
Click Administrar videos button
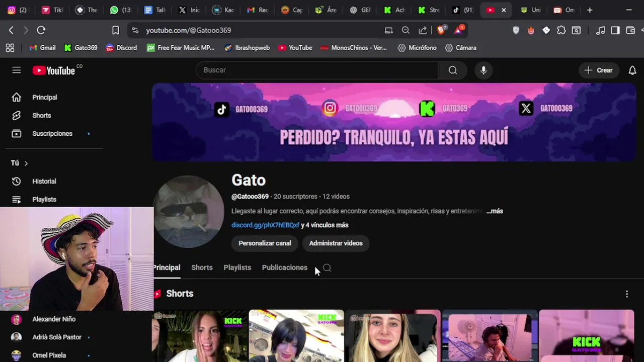[x=336, y=243]
